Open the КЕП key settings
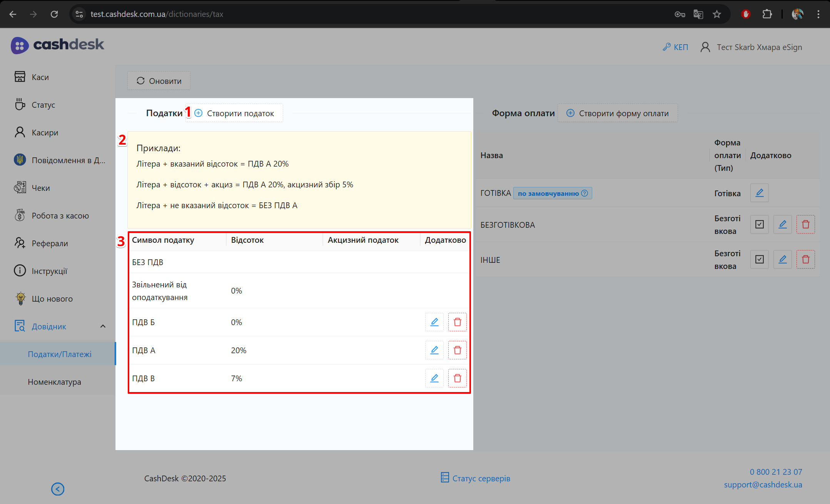This screenshot has width=830, height=504. point(675,47)
